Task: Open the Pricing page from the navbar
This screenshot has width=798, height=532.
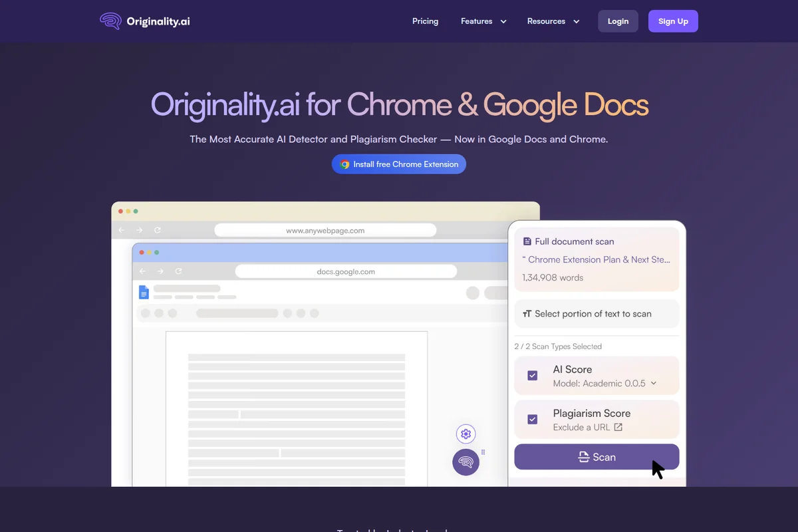Action: pyautogui.click(x=425, y=21)
